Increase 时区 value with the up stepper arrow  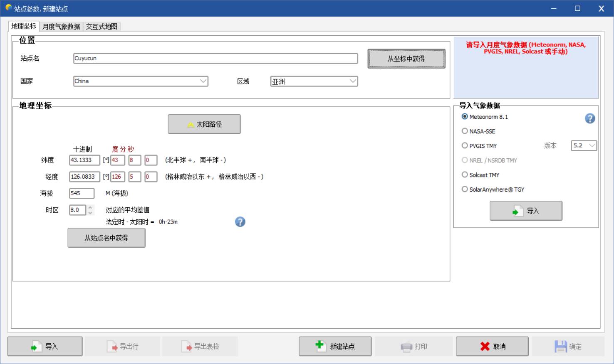pyautogui.click(x=90, y=207)
